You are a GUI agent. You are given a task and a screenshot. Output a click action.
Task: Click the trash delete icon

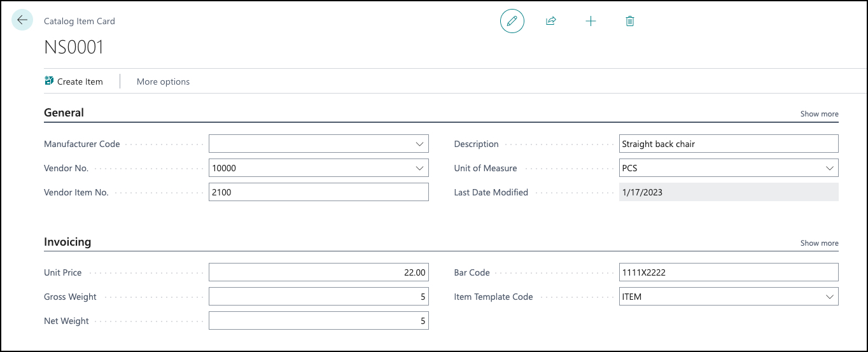click(630, 21)
